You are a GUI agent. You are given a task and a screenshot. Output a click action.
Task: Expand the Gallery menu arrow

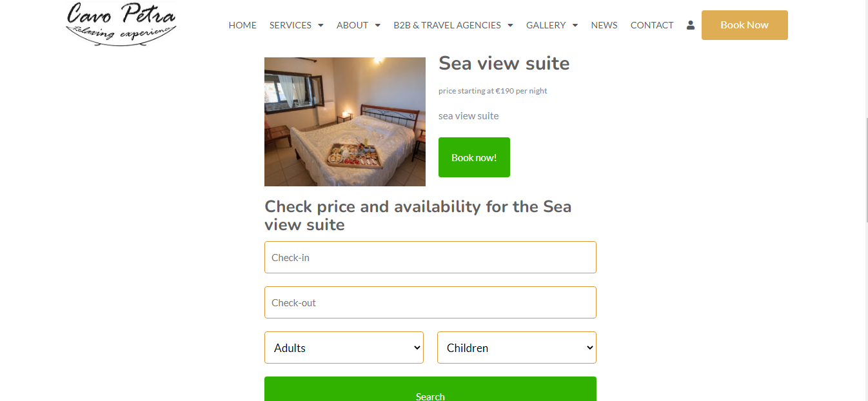click(575, 26)
